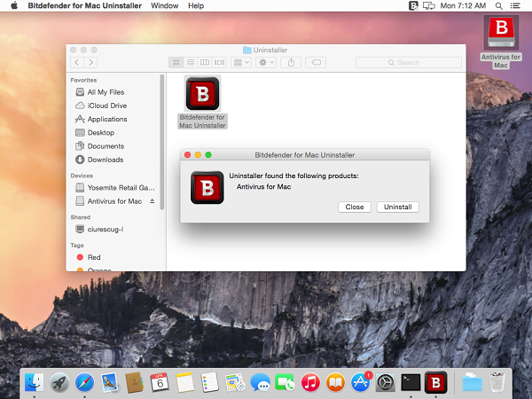Switch Finder to column view
The image size is (532, 399).
[x=204, y=62]
